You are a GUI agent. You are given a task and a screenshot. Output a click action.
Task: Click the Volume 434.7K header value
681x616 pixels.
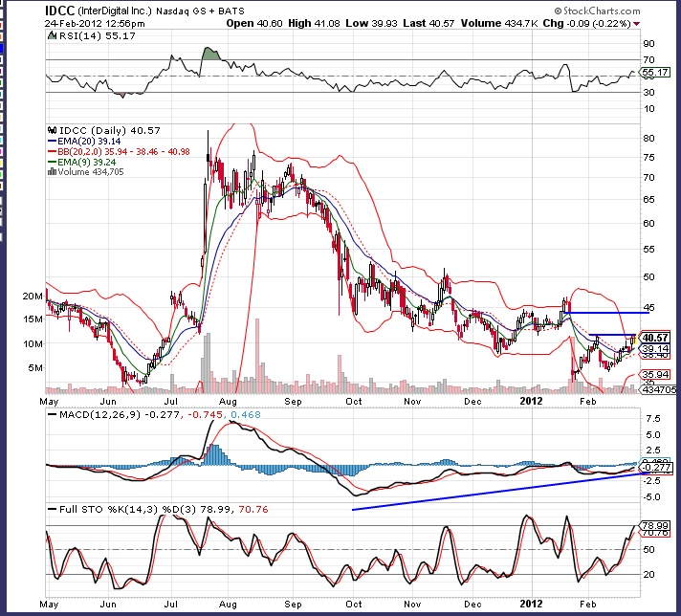point(499,24)
